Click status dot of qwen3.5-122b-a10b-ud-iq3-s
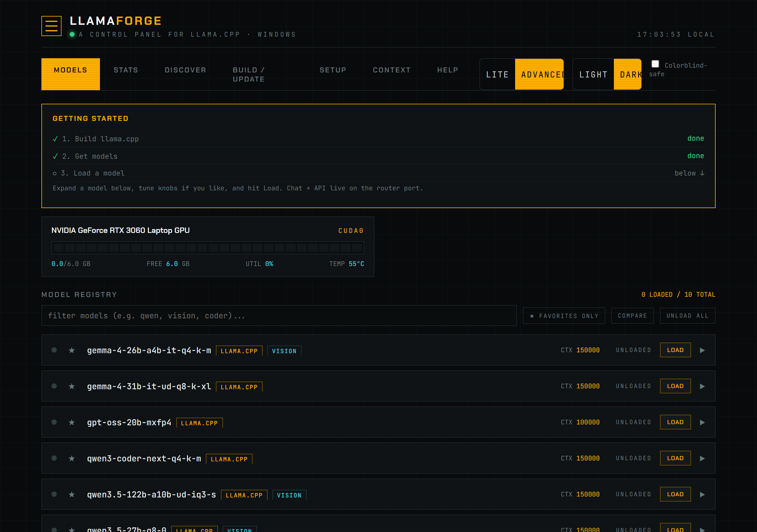The width and height of the screenshot is (757, 532). [54, 494]
